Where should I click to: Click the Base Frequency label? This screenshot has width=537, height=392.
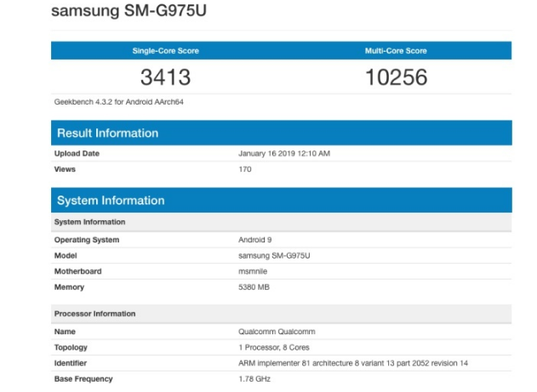83,378
